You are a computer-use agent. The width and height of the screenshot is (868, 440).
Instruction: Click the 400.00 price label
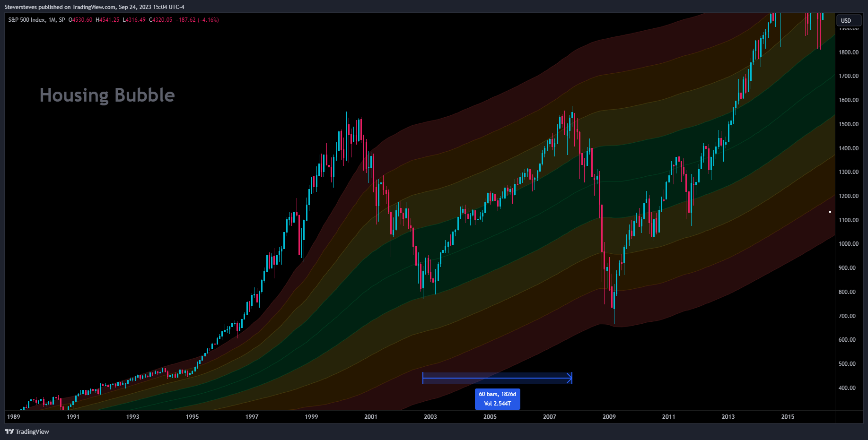(847, 388)
